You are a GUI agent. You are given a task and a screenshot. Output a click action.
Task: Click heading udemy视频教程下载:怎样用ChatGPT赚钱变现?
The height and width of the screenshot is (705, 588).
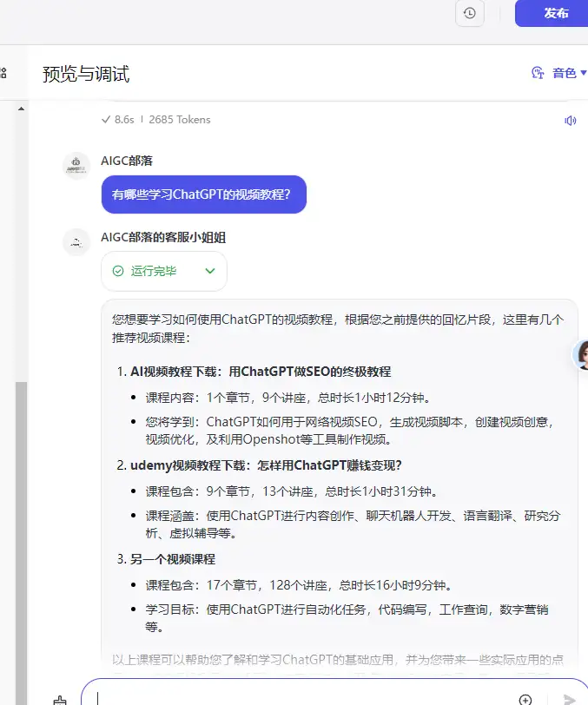pyautogui.click(x=266, y=465)
